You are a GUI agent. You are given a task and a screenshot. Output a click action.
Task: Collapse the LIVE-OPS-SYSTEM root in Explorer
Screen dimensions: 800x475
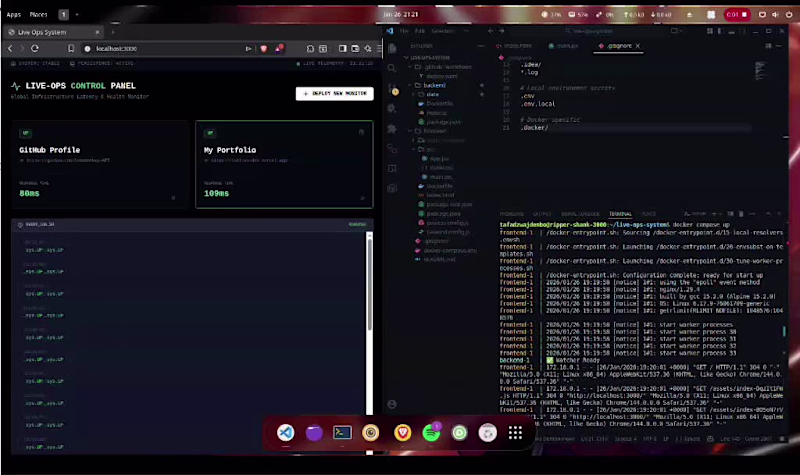(x=430, y=58)
